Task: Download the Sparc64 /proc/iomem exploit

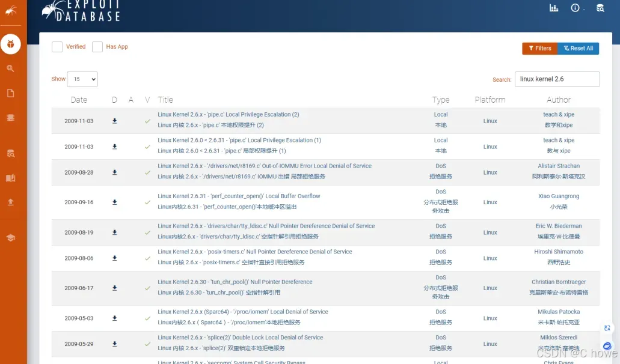Action: click(114, 318)
